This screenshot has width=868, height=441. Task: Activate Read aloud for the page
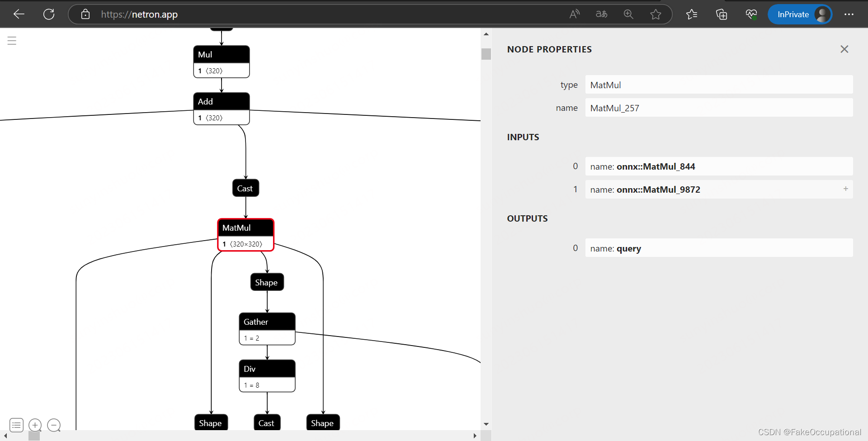point(574,14)
